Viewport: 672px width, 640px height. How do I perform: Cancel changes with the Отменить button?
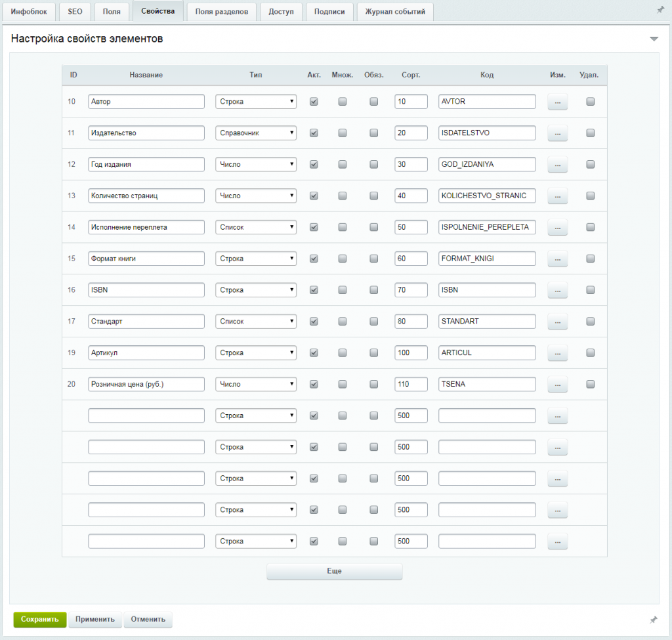pyautogui.click(x=148, y=620)
